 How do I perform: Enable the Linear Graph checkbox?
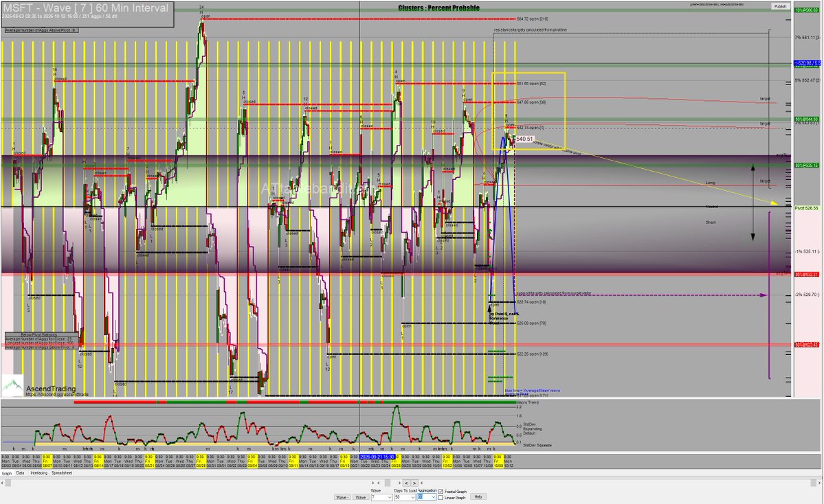click(x=441, y=498)
